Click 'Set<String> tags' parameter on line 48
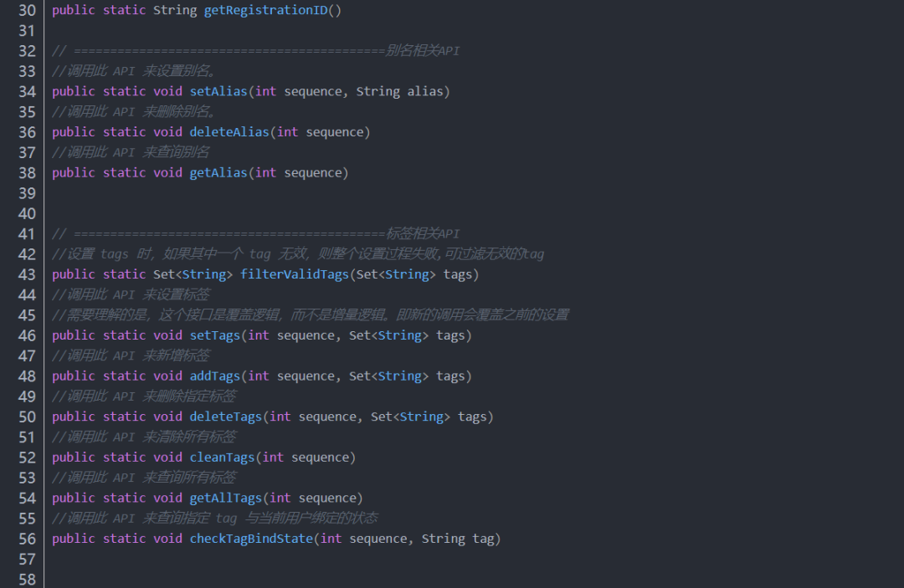 (x=407, y=376)
